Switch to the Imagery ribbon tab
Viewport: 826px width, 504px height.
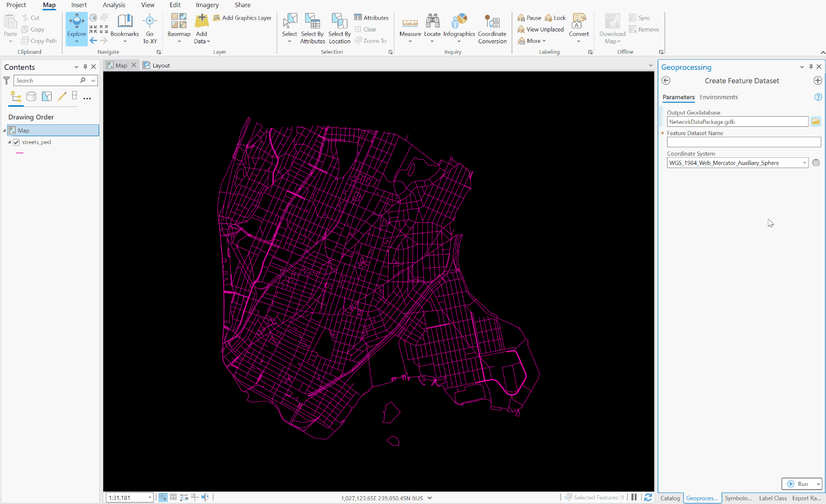[207, 5]
